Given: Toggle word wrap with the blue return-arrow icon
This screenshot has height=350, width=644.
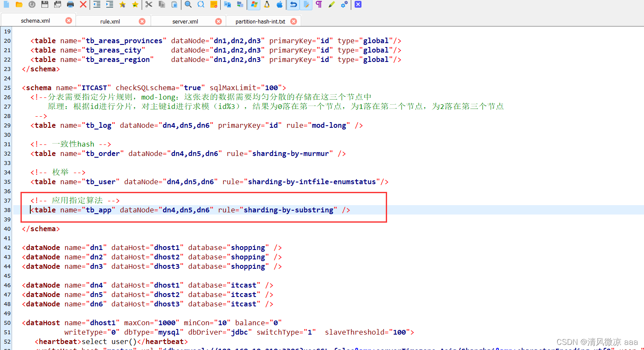Looking at the screenshot, I should point(293,4).
